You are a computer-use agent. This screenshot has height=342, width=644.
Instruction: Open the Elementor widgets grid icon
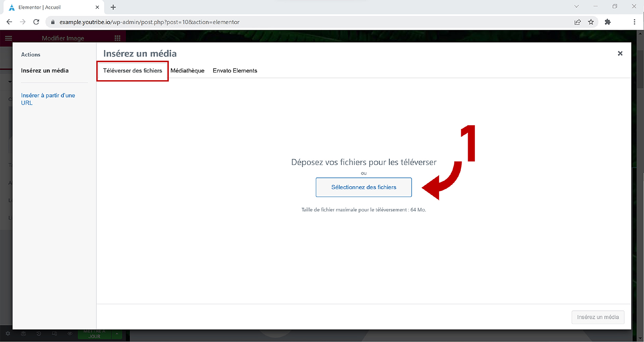coord(117,38)
